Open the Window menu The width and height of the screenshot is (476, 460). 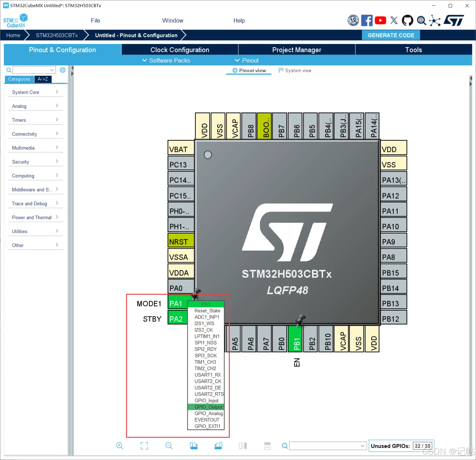(173, 21)
